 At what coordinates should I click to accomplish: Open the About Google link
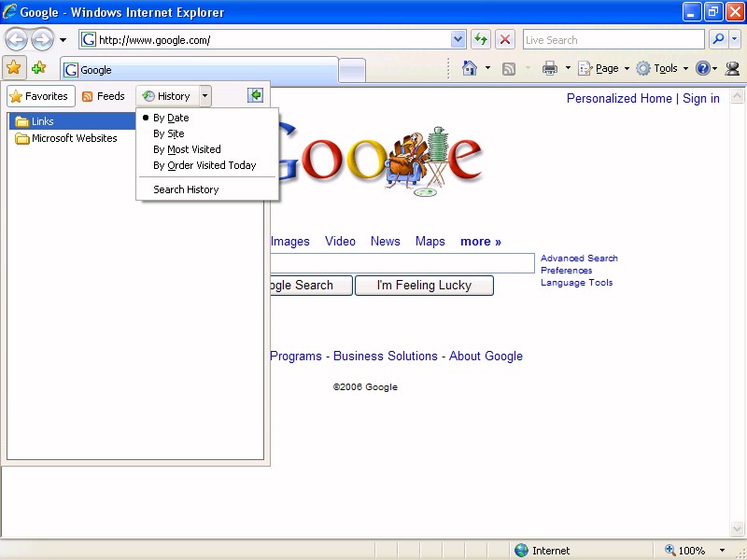click(486, 357)
